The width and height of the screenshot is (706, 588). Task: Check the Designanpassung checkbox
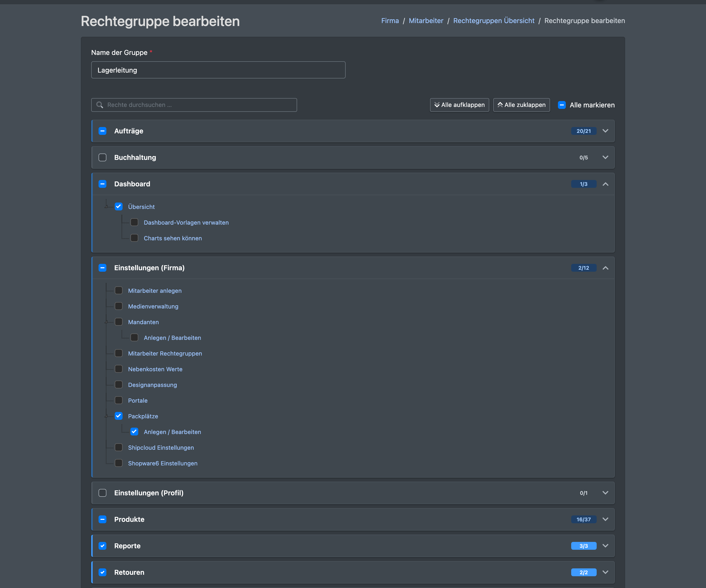pos(119,385)
